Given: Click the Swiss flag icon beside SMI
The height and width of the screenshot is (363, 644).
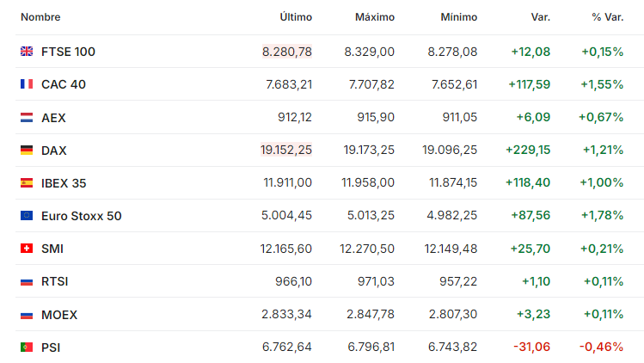Looking at the screenshot, I should click(x=27, y=249).
